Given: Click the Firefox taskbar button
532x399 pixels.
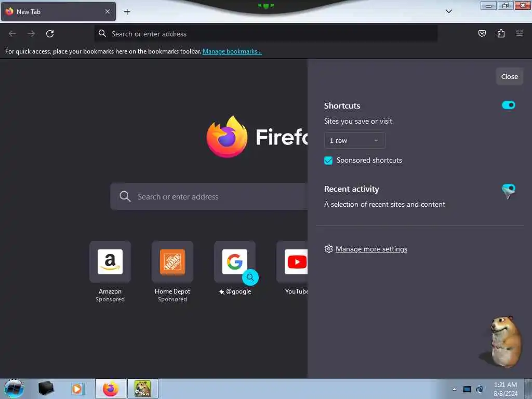Looking at the screenshot, I should coord(111,389).
